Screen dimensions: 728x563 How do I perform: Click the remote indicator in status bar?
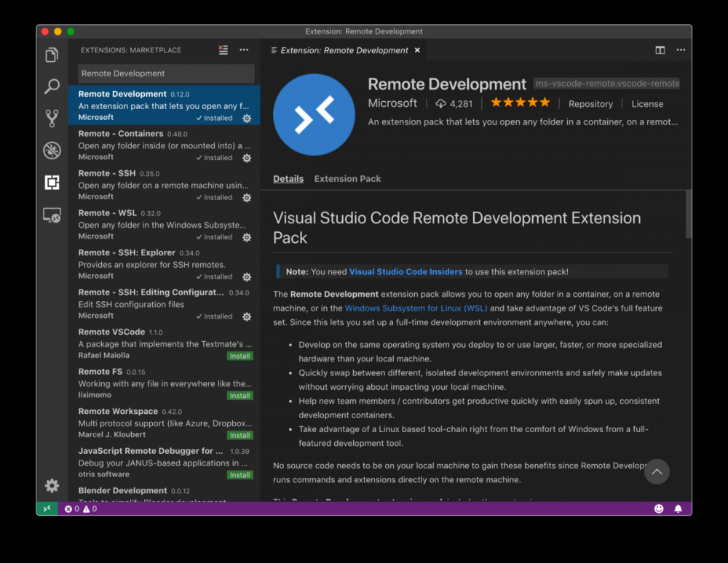point(47,508)
